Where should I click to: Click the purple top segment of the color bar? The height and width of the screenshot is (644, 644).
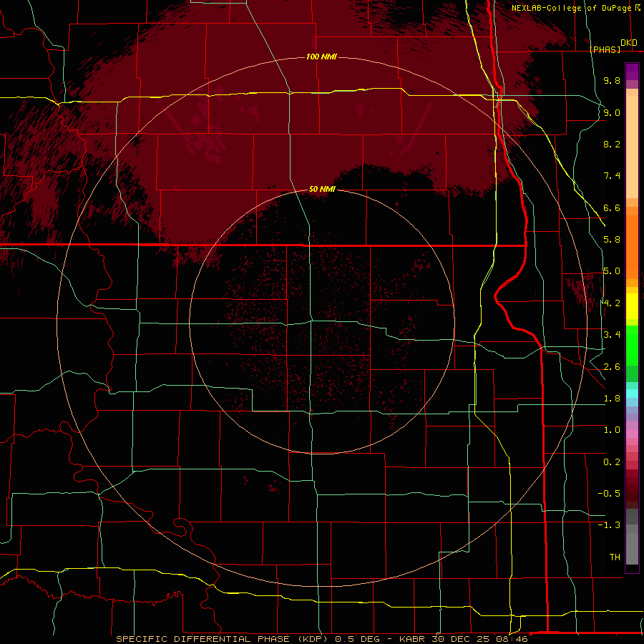tap(632, 72)
